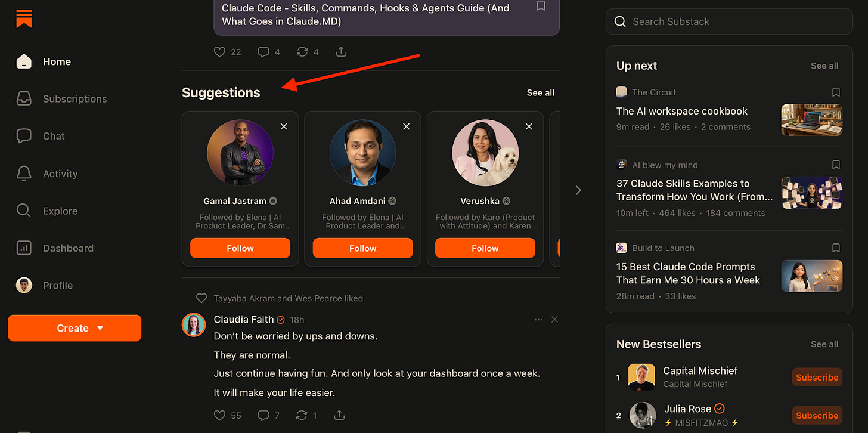Screen dimensions: 868x433
Task: Open the Activity bell icon
Action: click(24, 173)
